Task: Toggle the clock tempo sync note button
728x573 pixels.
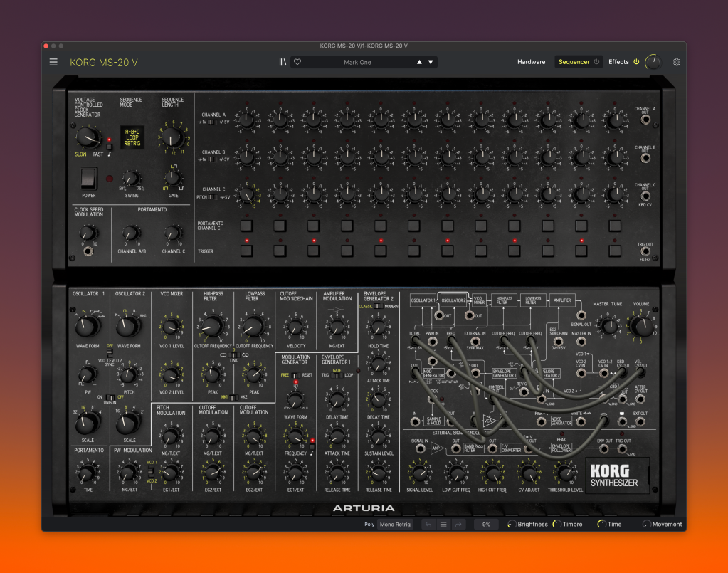Action: (x=109, y=147)
